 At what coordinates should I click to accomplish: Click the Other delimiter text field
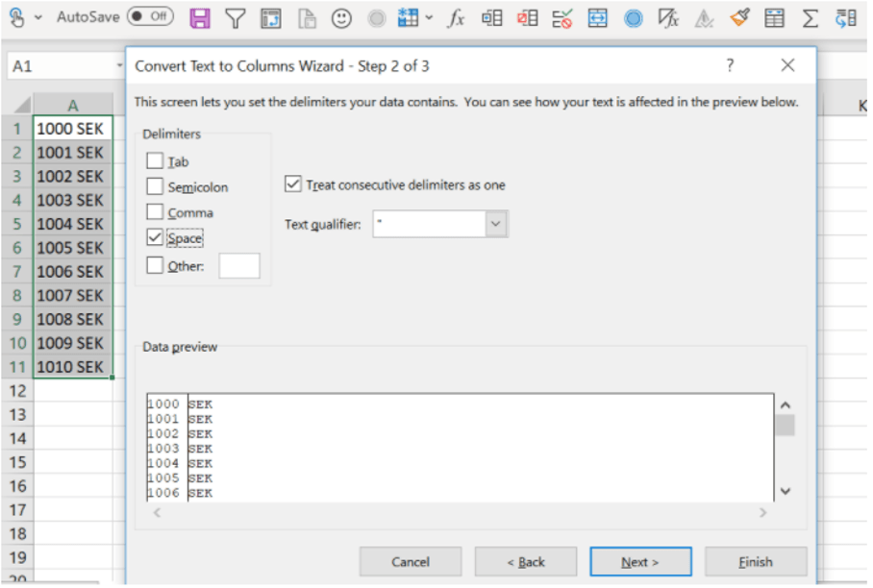[239, 266]
